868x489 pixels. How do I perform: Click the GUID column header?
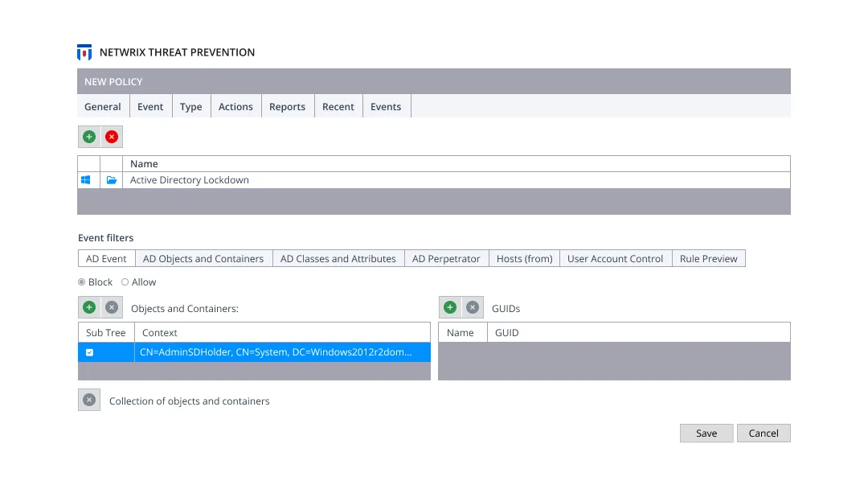coord(639,332)
